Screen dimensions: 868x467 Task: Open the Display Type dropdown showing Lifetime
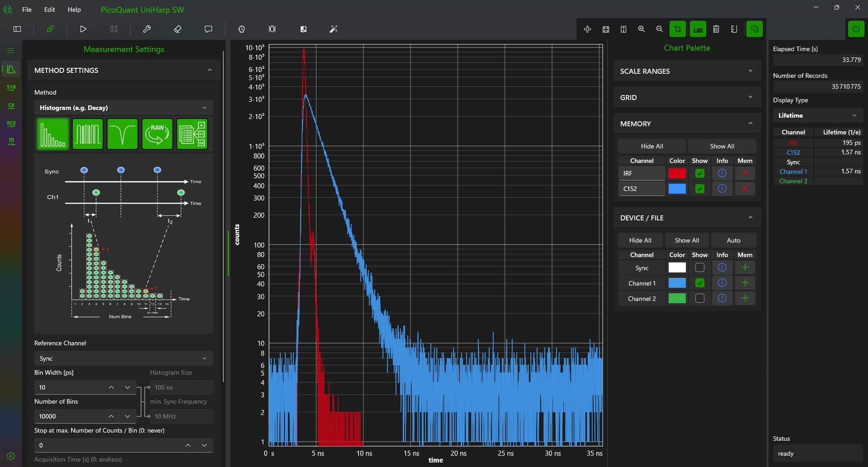817,115
